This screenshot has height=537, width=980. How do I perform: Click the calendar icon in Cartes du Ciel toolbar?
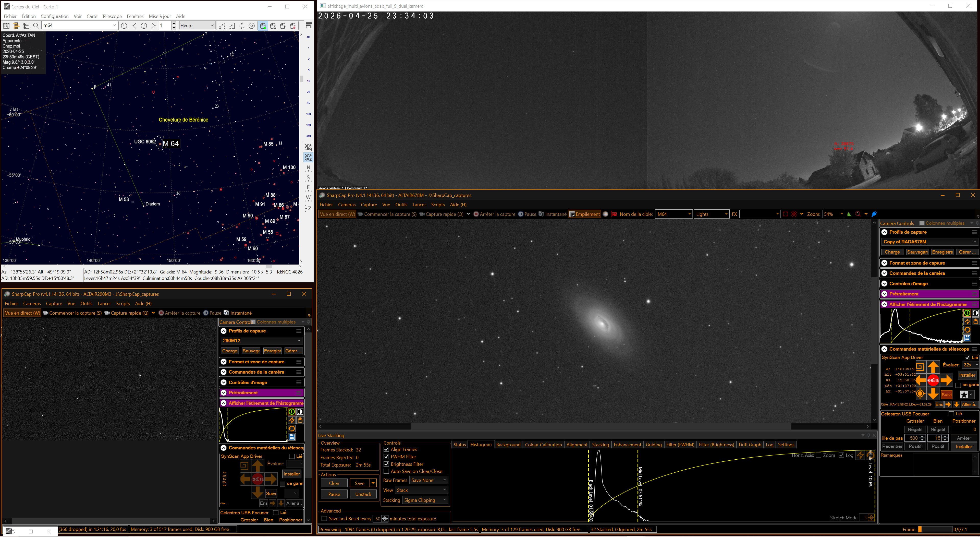[6, 26]
